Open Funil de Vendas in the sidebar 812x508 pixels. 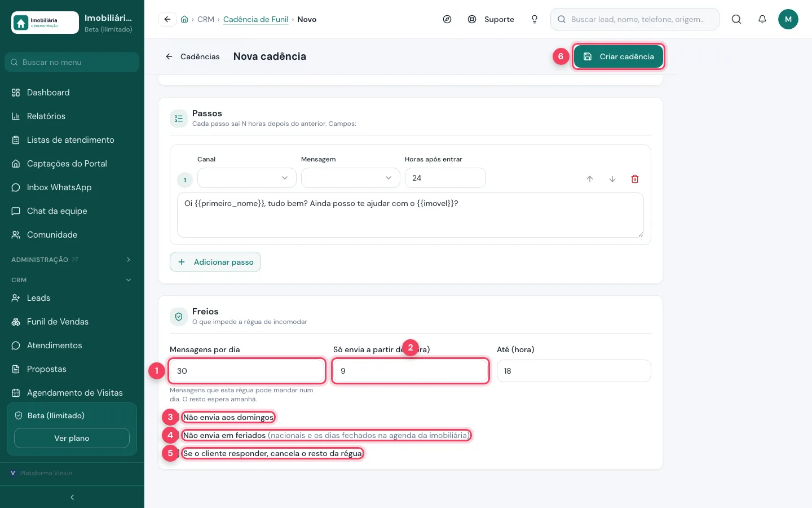72,322
